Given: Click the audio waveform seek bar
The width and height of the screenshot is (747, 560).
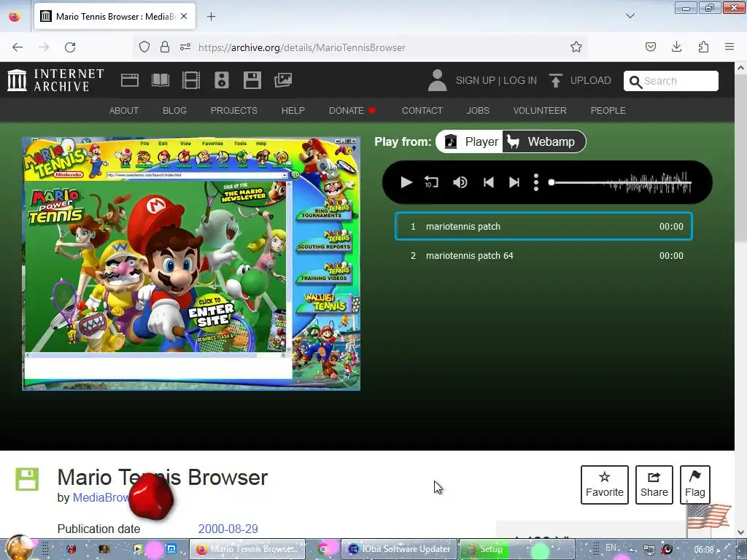Looking at the screenshot, I should coord(622,182).
